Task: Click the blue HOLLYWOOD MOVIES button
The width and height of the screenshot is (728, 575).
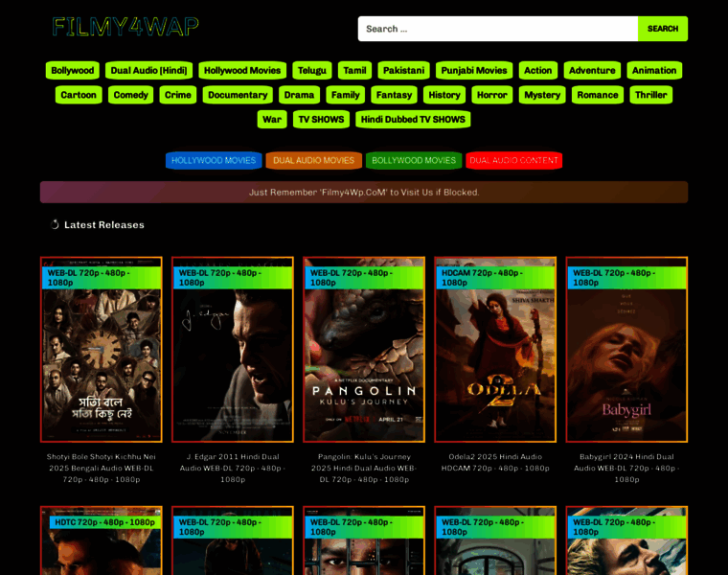Action: pyautogui.click(x=214, y=160)
